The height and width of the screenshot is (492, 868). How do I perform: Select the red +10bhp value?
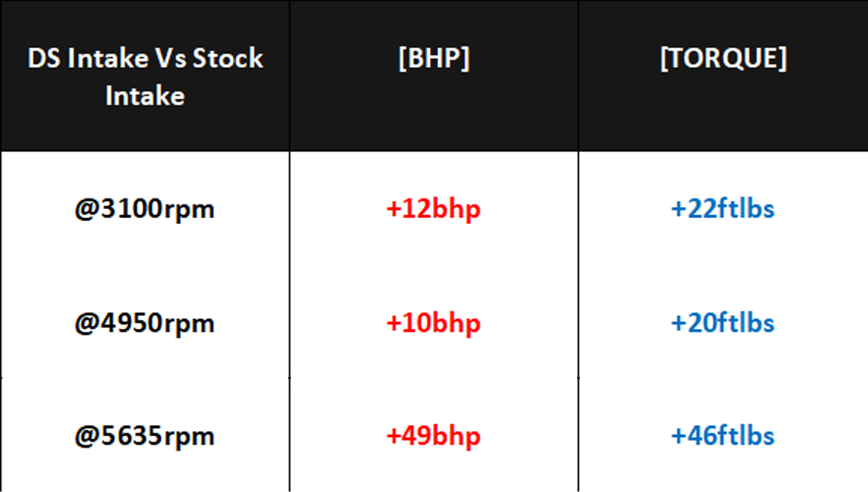click(x=433, y=323)
